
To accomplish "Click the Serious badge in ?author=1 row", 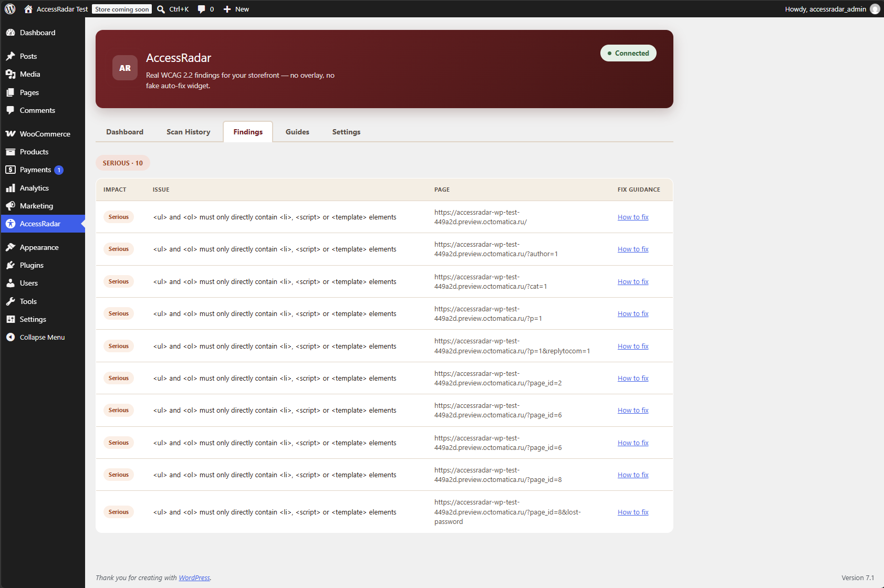I will [x=119, y=249].
